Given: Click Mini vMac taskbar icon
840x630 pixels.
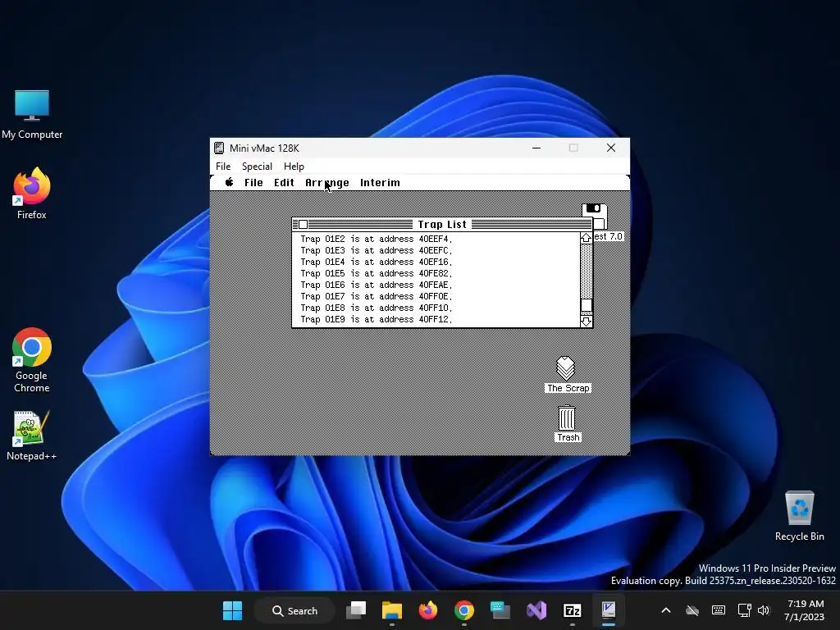Looking at the screenshot, I should pyautogui.click(x=609, y=610).
